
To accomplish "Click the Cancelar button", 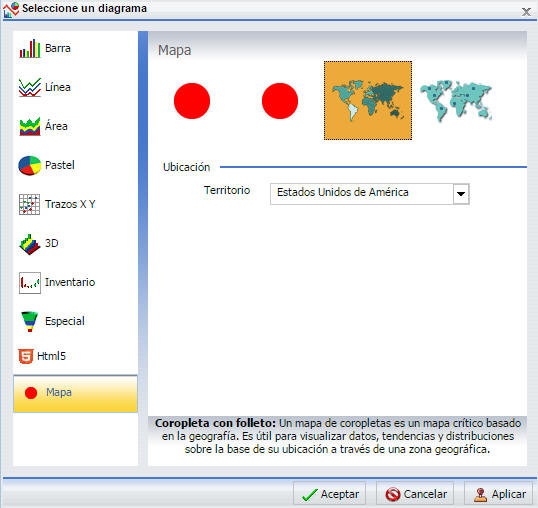I will coord(415,494).
